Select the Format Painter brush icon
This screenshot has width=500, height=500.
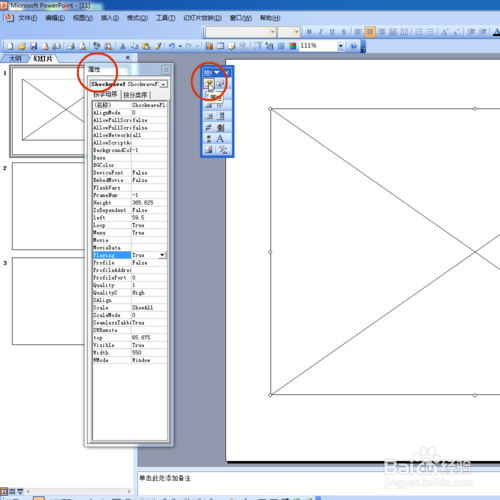[x=158, y=46]
